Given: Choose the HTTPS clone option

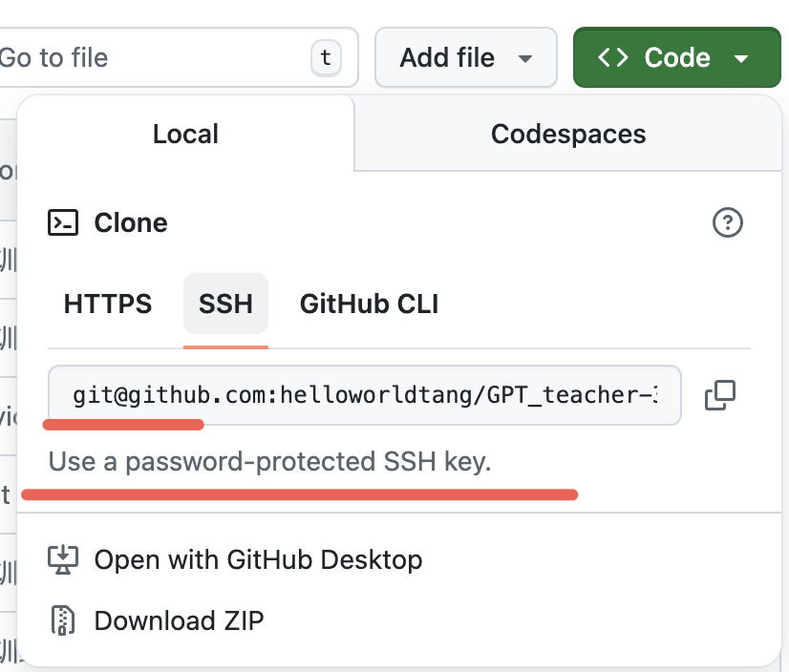Looking at the screenshot, I should click(108, 304).
